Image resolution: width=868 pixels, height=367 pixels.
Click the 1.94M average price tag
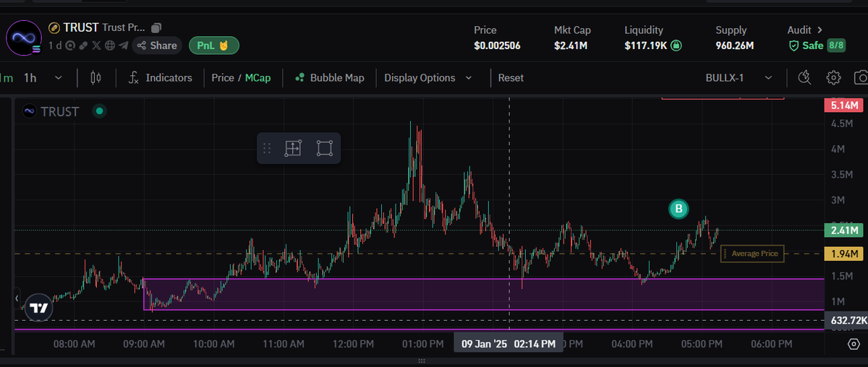844,254
